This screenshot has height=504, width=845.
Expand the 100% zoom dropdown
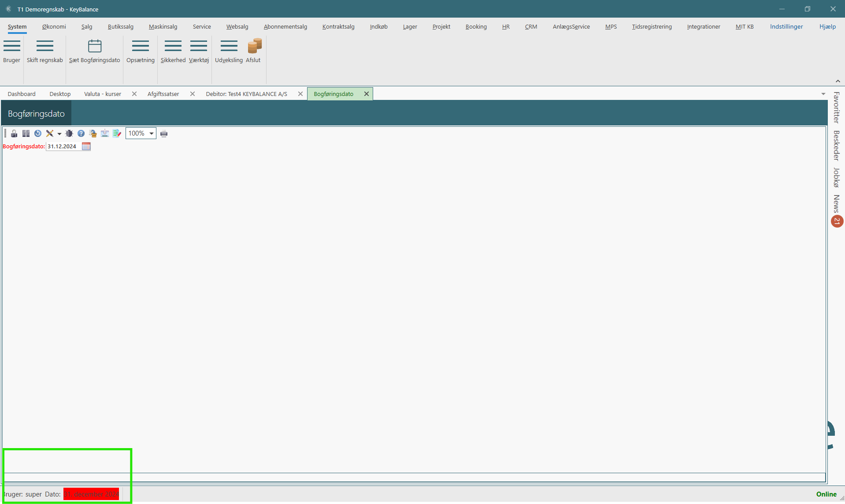coord(151,133)
